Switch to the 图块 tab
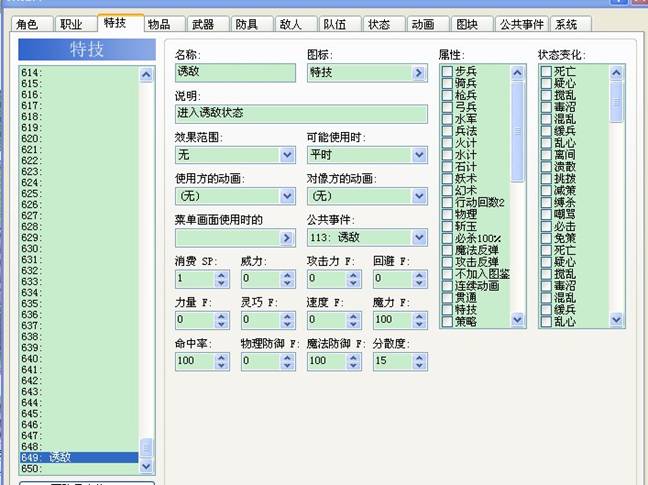 472,24
